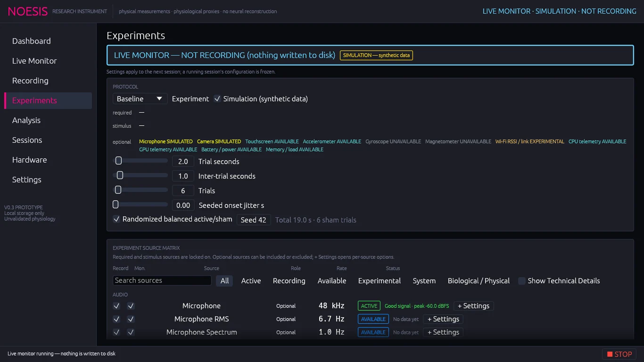Image resolution: width=644 pixels, height=362 pixels.
Task: Open + Settings for Microphone row
Action: click(x=473, y=306)
